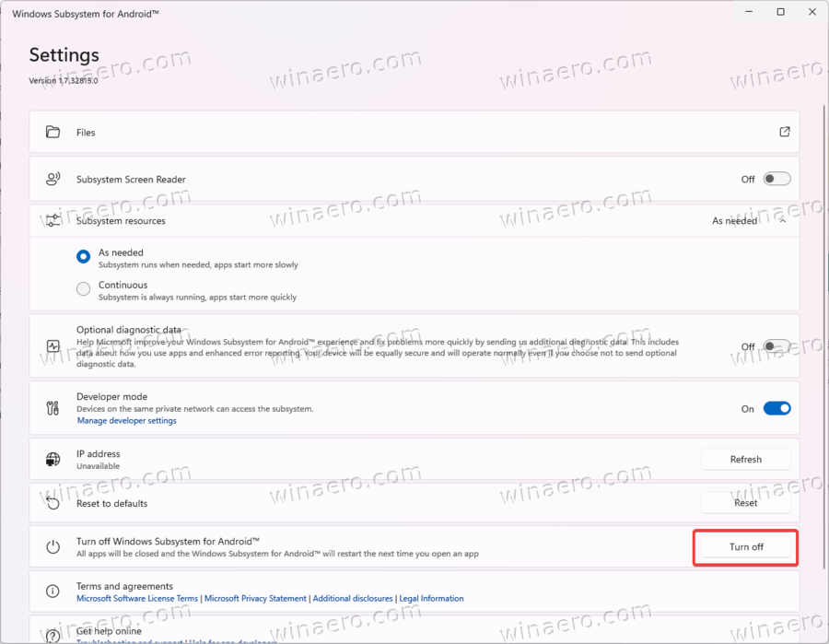Image resolution: width=829 pixels, height=644 pixels.
Task: Click the folder icon beside Files
Action: [53, 132]
